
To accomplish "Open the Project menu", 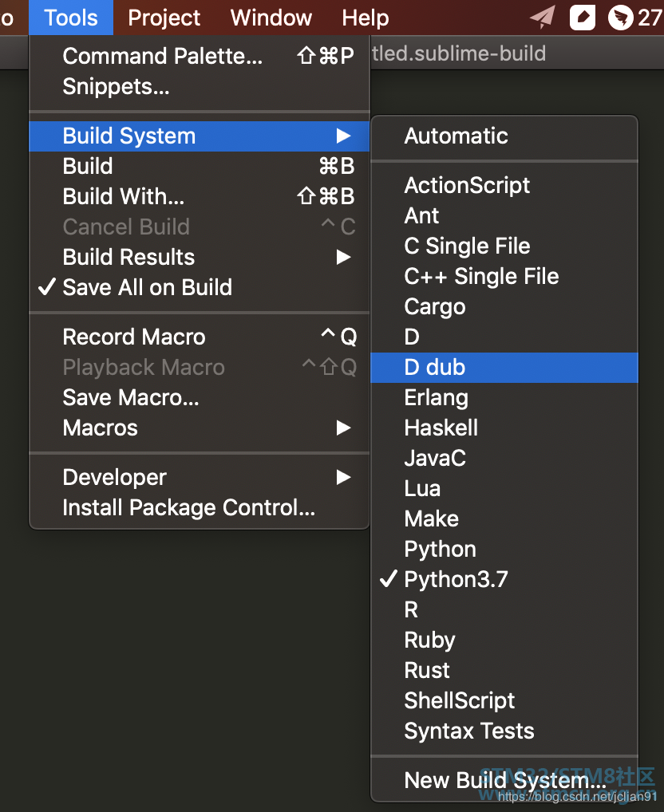I will click(164, 18).
